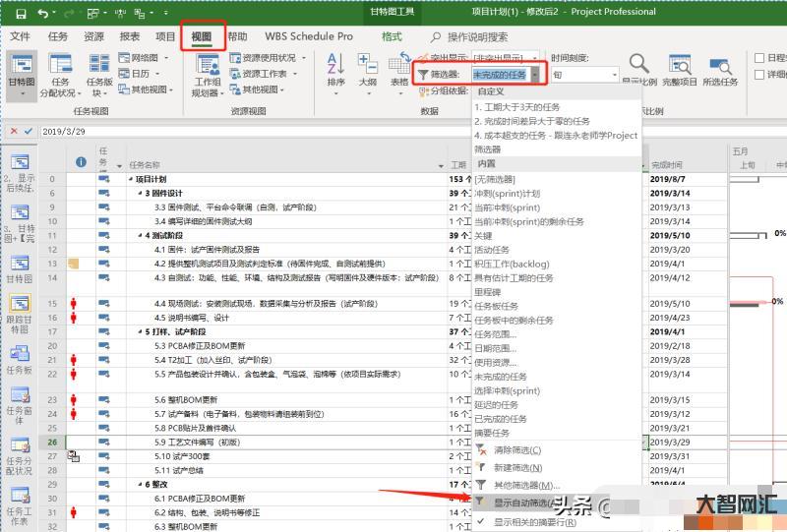Toggle the 日程表 (Timeline) checkbox
The height and width of the screenshot is (532, 787).
tap(758, 58)
